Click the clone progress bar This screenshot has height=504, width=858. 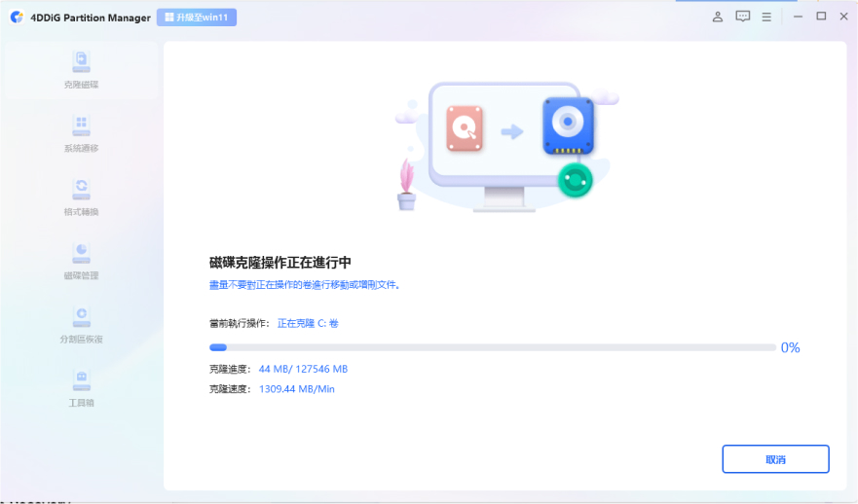pos(493,347)
